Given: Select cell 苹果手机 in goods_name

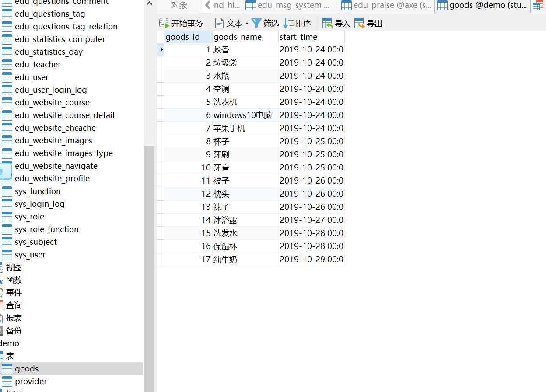Looking at the screenshot, I should tap(245, 128).
